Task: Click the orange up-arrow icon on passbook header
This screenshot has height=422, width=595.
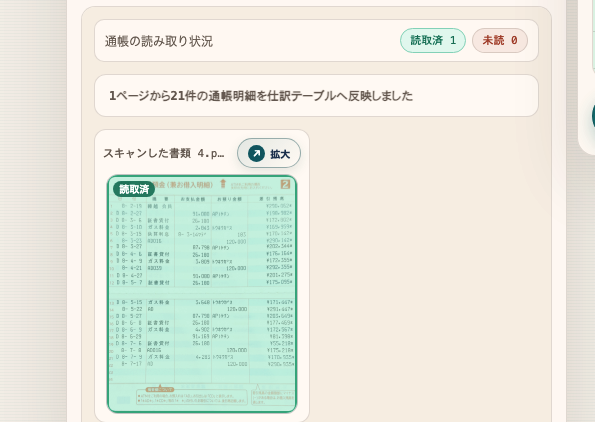Action: [223, 184]
